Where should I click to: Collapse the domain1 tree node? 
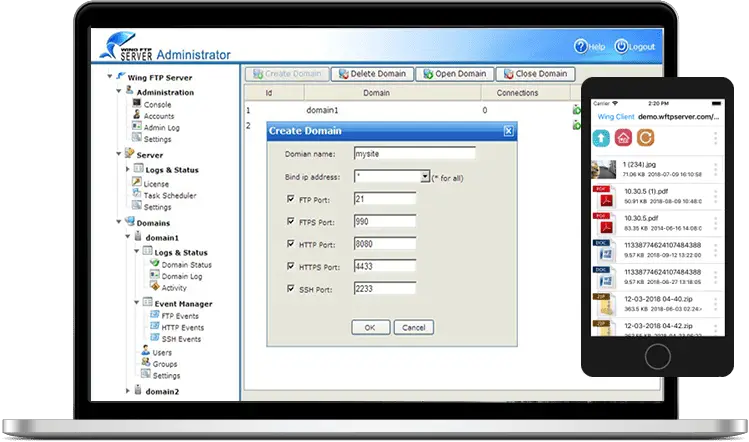pyautogui.click(x=128, y=236)
